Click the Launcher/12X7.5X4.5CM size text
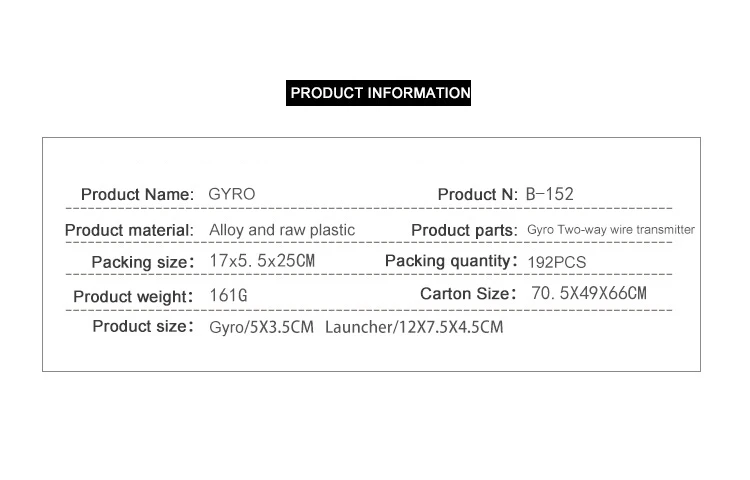The image size is (750, 480). point(414,327)
